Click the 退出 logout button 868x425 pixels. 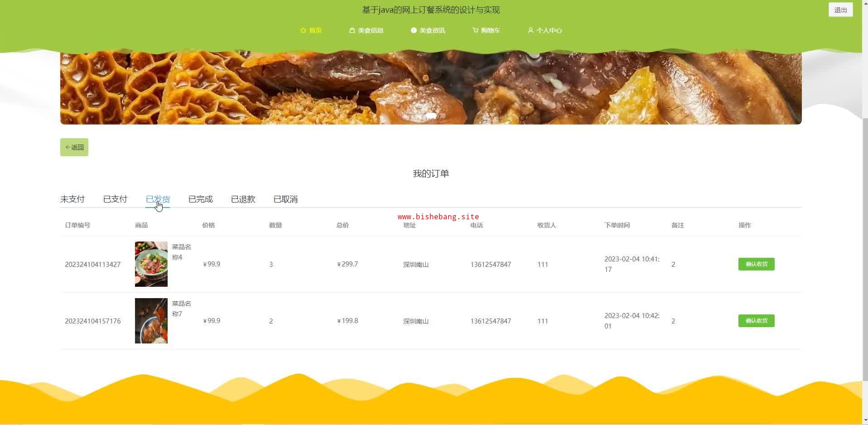[841, 10]
